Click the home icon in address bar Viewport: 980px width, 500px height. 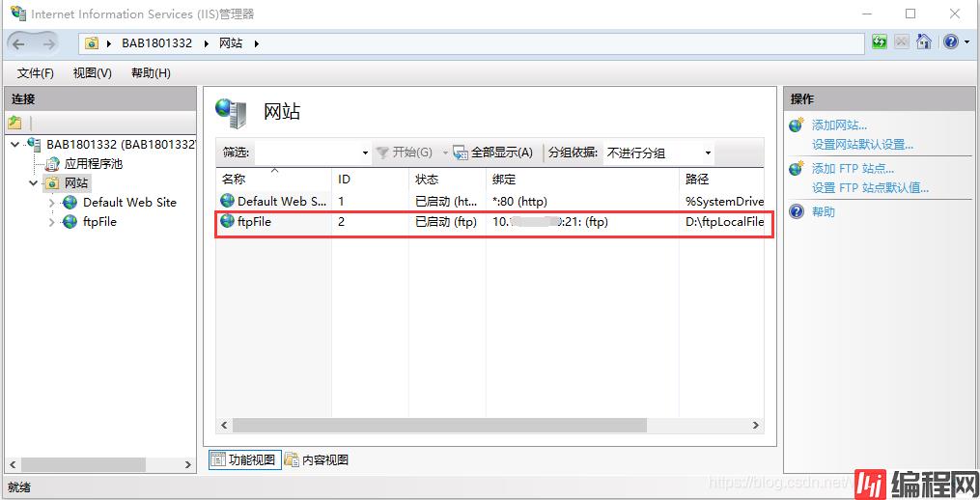click(924, 42)
